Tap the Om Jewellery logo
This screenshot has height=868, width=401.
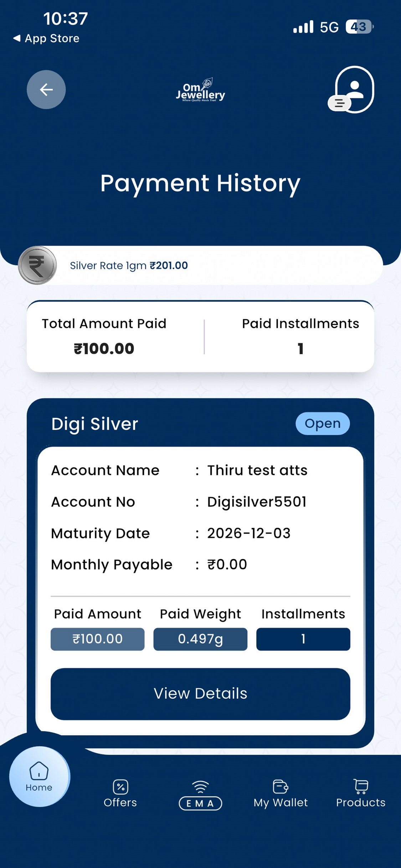[200, 90]
